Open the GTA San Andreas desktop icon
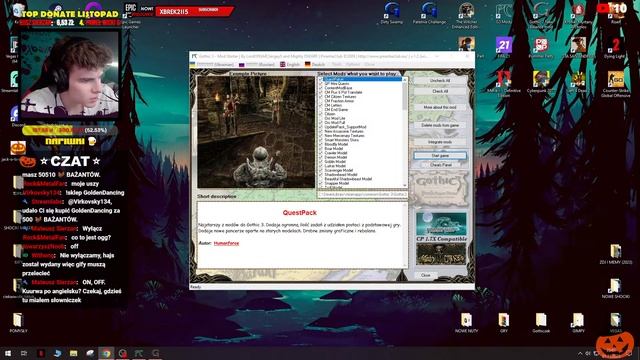Viewport: 640px width, 360px height. pyautogui.click(x=578, y=47)
